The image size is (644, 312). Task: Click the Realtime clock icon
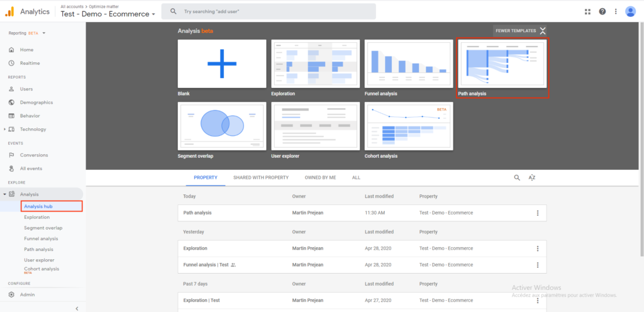pyautogui.click(x=11, y=64)
